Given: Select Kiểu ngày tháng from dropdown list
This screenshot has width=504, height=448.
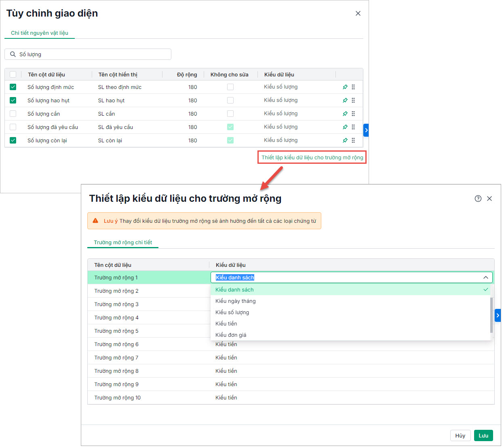Looking at the screenshot, I should point(236,301).
